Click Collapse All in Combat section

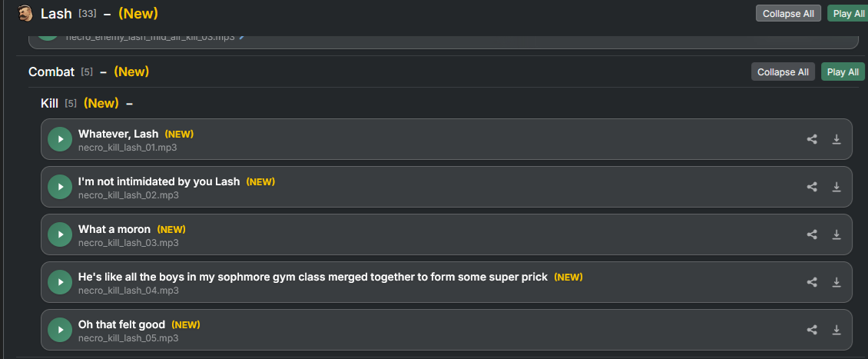pyautogui.click(x=783, y=71)
